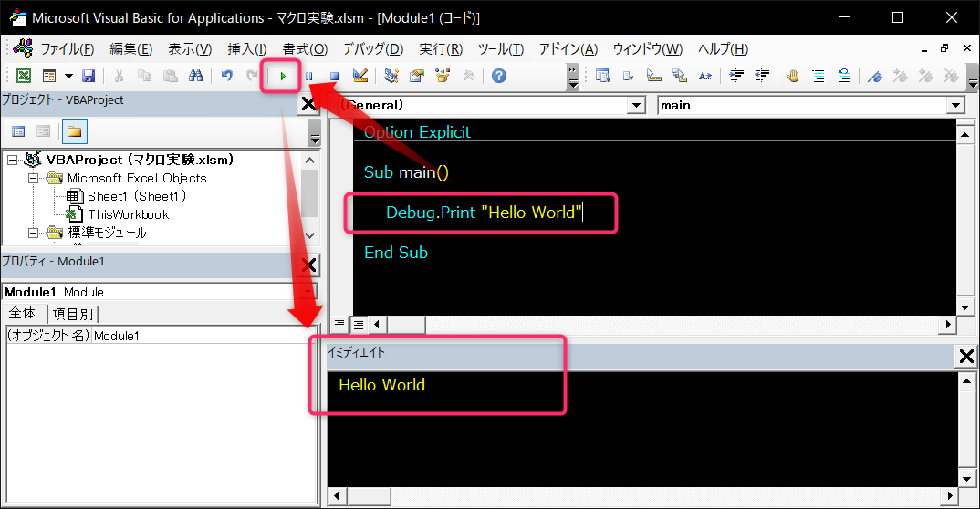The image size is (980, 509).
Task: Click the List Constants icon
Action: pyautogui.click(x=628, y=77)
